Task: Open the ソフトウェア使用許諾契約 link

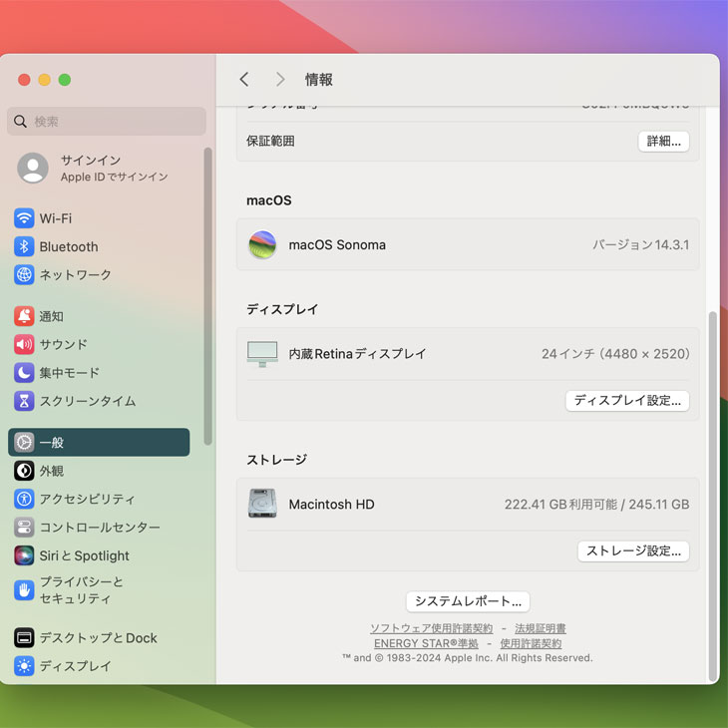Action: pos(431,628)
